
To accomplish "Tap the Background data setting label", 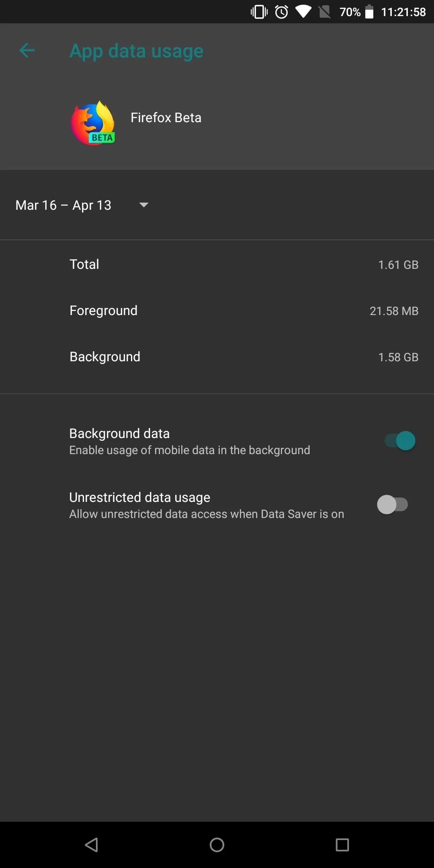I will (119, 433).
